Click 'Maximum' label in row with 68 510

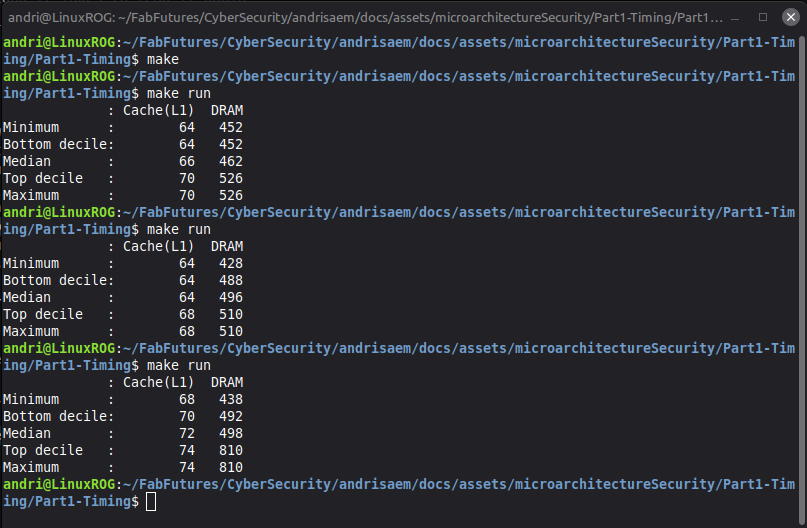(x=31, y=331)
